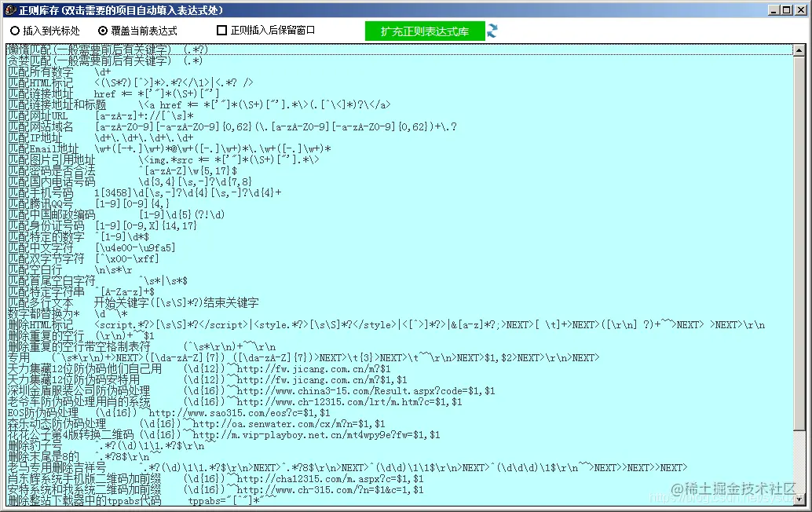This screenshot has height=512, width=812.
Task: Select the 匹配HTML标记 row
Action: tap(399, 82)
